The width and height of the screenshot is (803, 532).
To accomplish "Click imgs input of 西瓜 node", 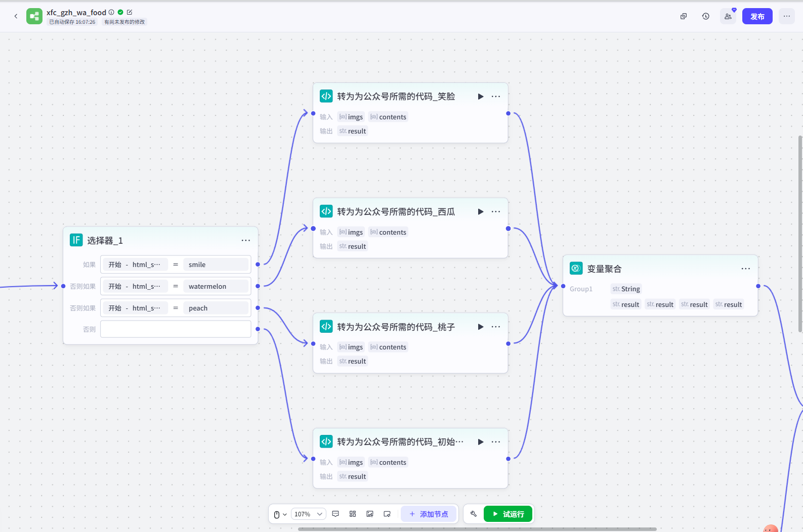I will [x=351, y=232].
